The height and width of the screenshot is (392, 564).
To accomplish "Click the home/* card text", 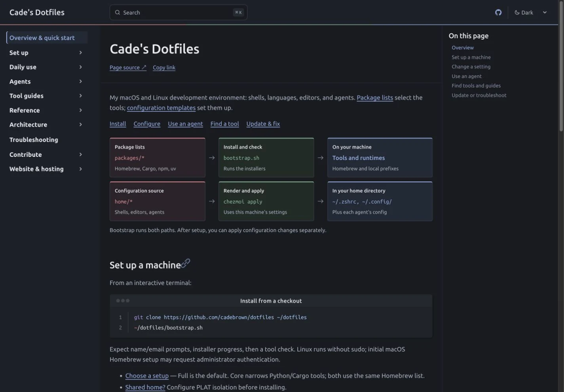I will coord(123,202).
